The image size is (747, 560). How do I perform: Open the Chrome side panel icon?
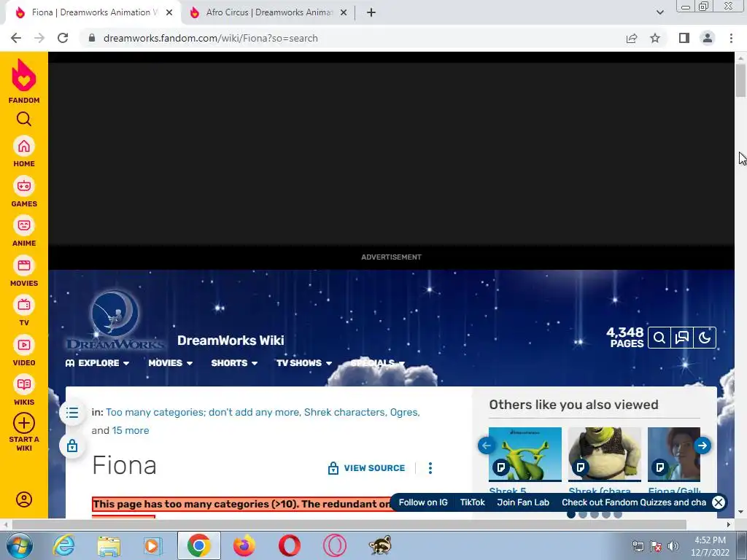click(x=684, y=38)
